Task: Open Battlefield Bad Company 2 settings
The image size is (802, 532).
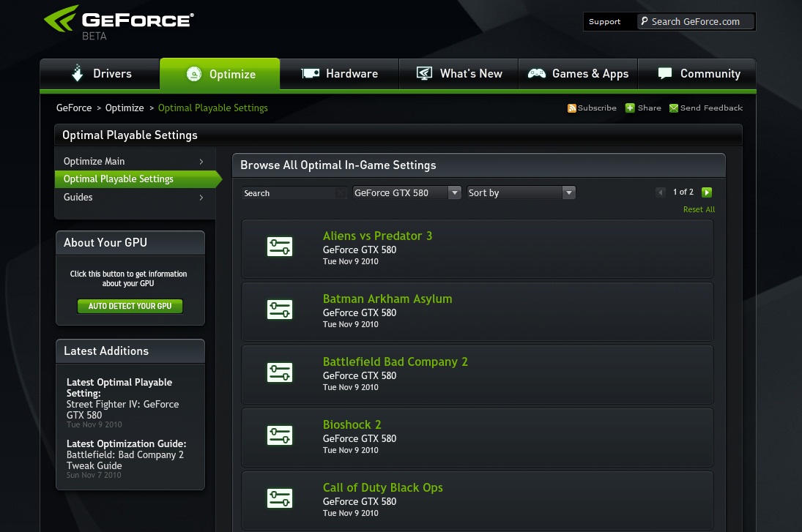Action: coord(396,361)
